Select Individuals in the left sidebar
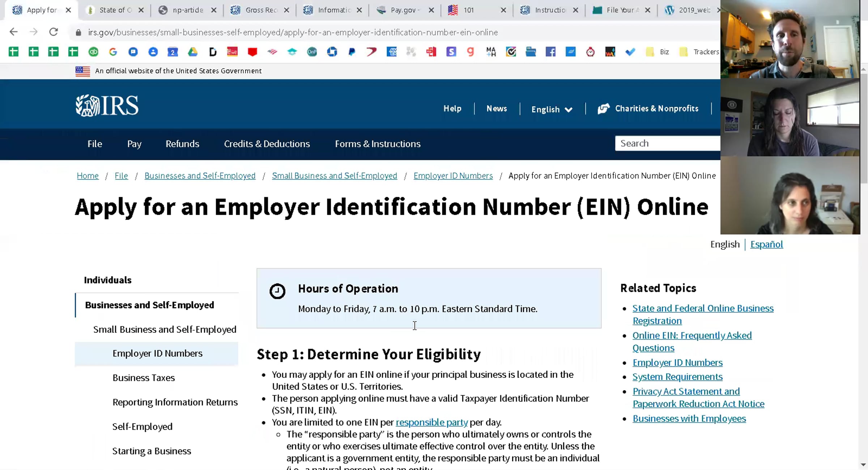Viewport: 868px width, 470px height. point(108,280)
